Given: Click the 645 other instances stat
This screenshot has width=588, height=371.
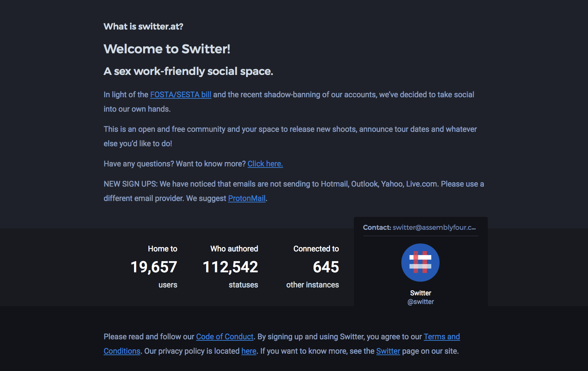Looking at the screenshot, I should (x=326, y=267).
